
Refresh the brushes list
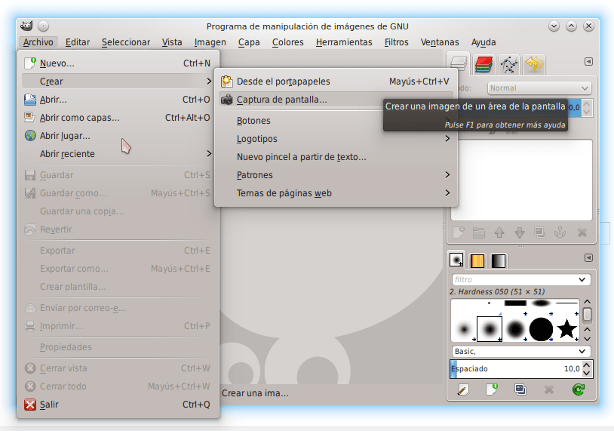[578, 390]
